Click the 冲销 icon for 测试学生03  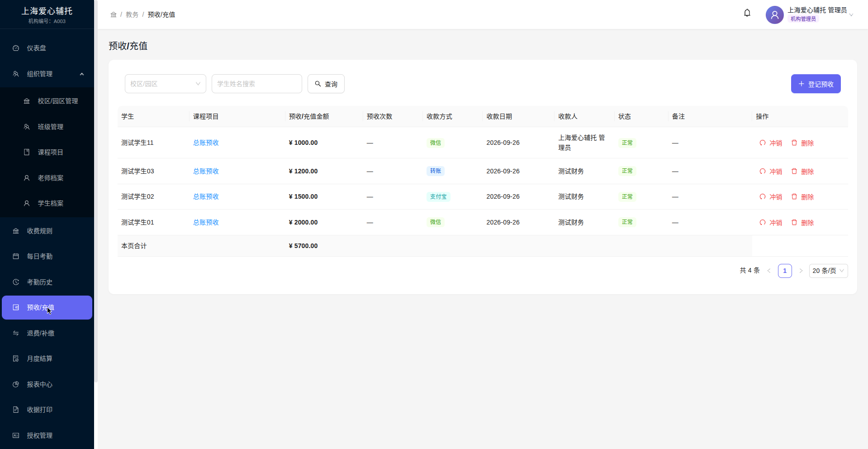click(x=763, y=172)
